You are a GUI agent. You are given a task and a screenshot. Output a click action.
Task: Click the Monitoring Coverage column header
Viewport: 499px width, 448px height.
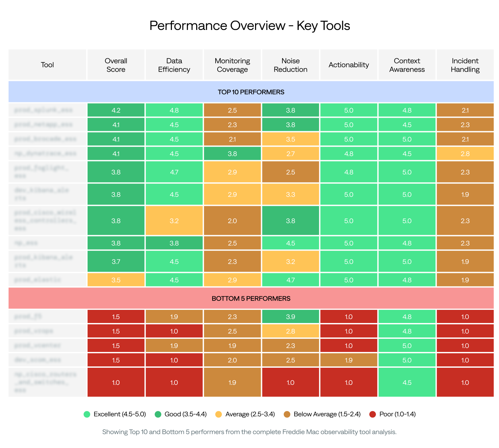click(x=232, y=65)
